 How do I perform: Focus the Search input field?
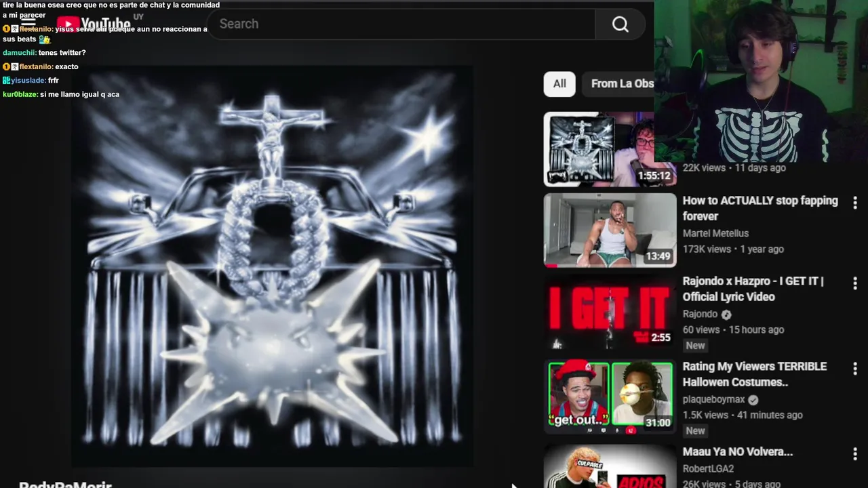pos(401,24)
